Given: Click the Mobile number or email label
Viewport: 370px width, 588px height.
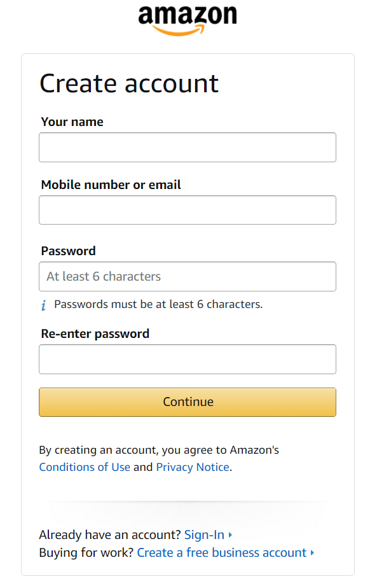Looking at the screenshot, I should click(111, 185).
